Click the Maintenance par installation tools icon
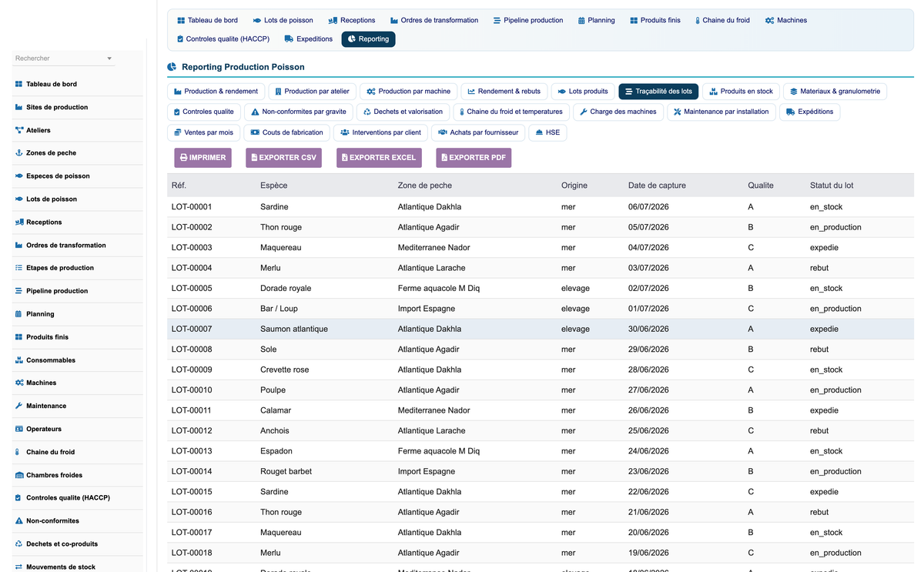 678,112
